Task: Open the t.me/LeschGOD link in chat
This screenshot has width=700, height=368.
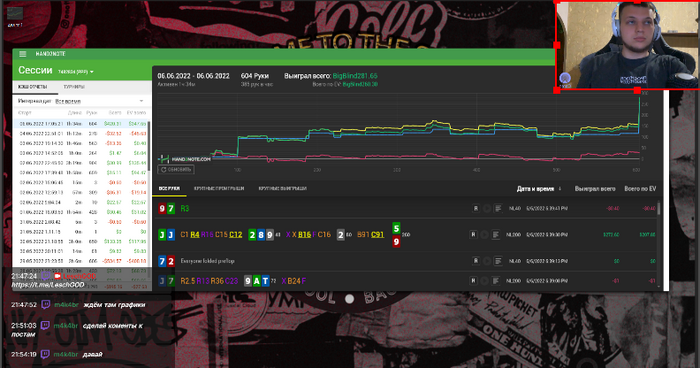Action: pos(48,285)
